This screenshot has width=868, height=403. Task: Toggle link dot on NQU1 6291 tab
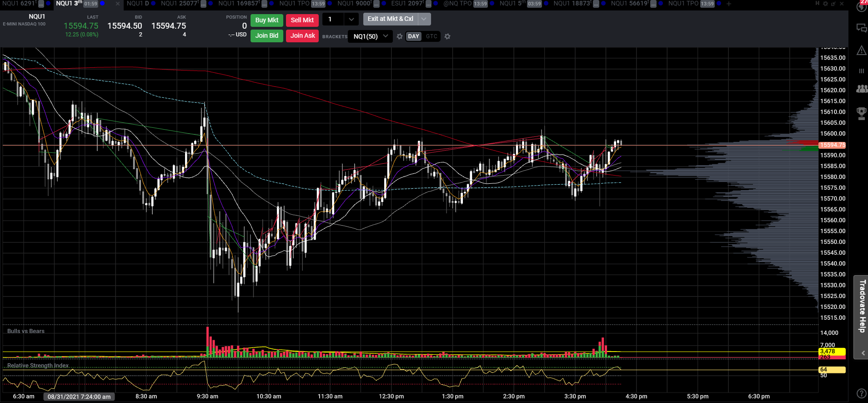(48, 4)
